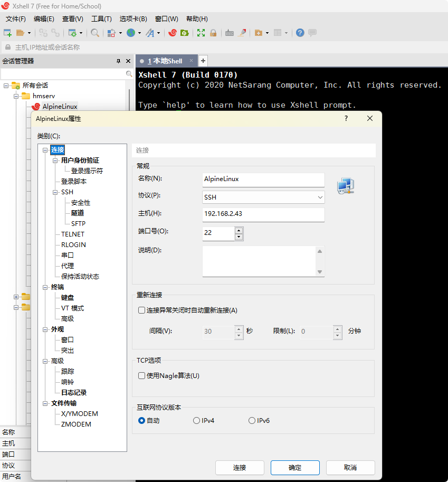Click the 连接 button at dialog bottom
Image resolution: width=448 pixels, height=482 pixels.
click(240, 468)
